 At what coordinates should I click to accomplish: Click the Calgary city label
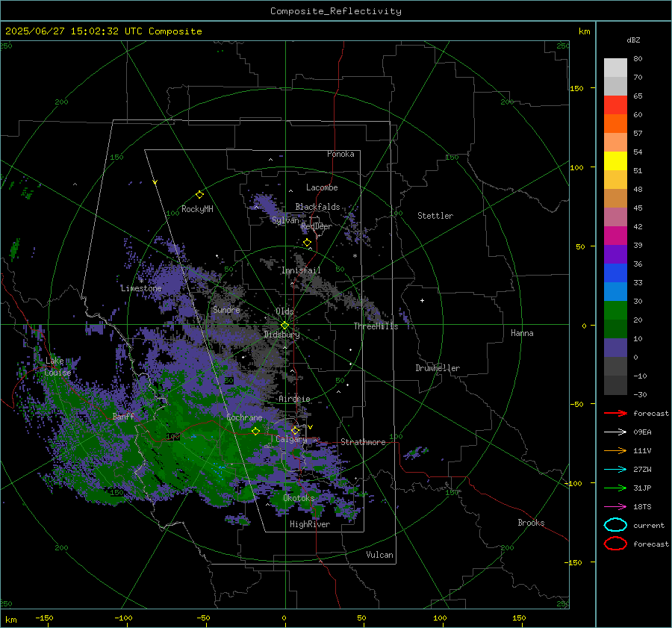coord(291,439)
